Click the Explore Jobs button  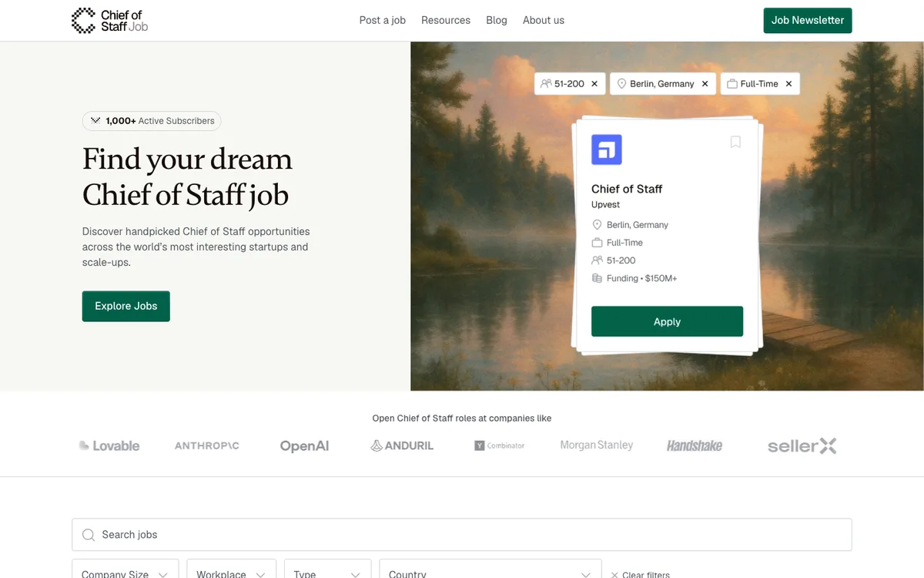[x=126, y=306]
